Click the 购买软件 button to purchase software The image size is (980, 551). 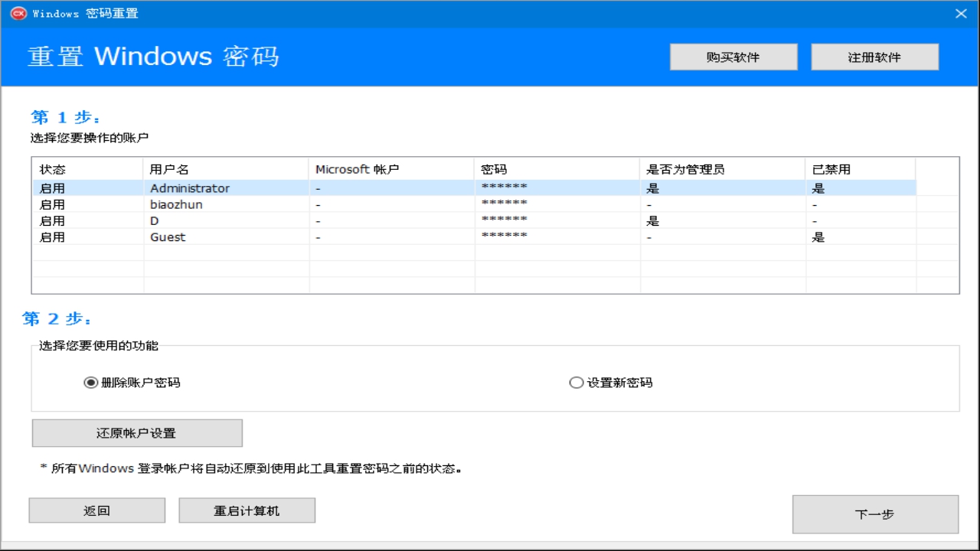tap(733, 56)
